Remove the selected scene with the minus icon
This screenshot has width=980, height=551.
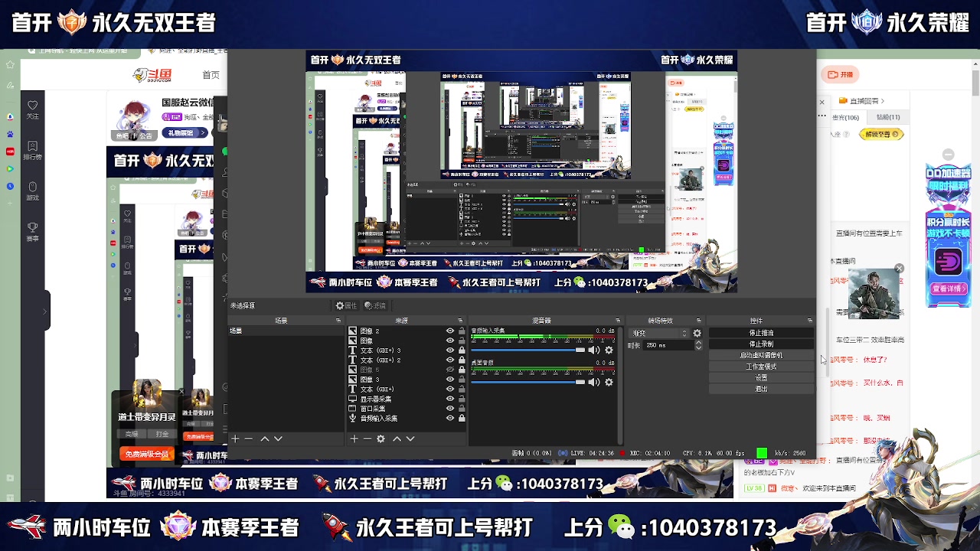[248, 439]
